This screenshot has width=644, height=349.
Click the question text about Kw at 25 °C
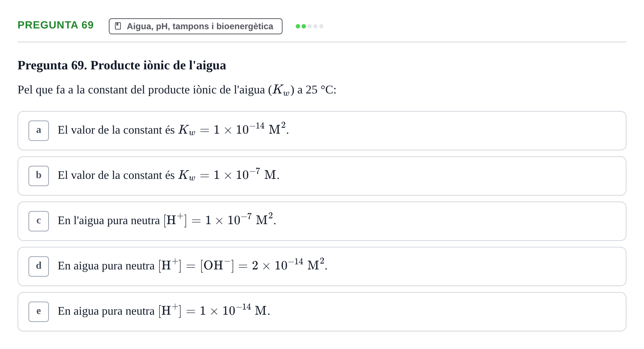coord(177,90)
